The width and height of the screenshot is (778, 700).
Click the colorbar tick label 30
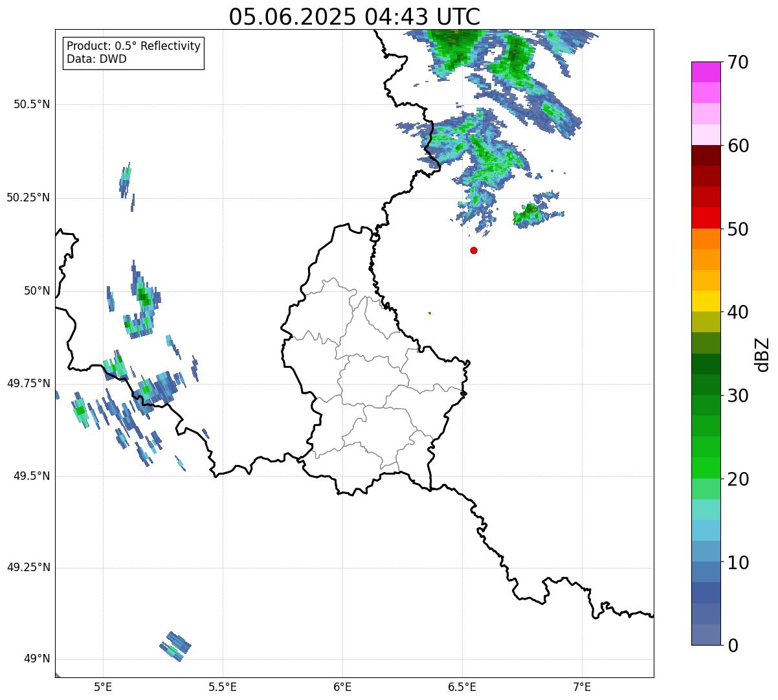click(x=738, y=396)
